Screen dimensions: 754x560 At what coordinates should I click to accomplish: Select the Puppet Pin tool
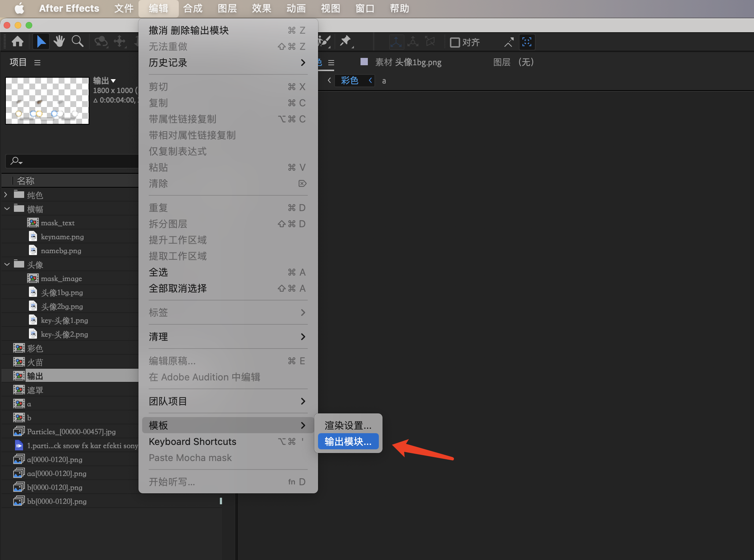coord(345,41)
